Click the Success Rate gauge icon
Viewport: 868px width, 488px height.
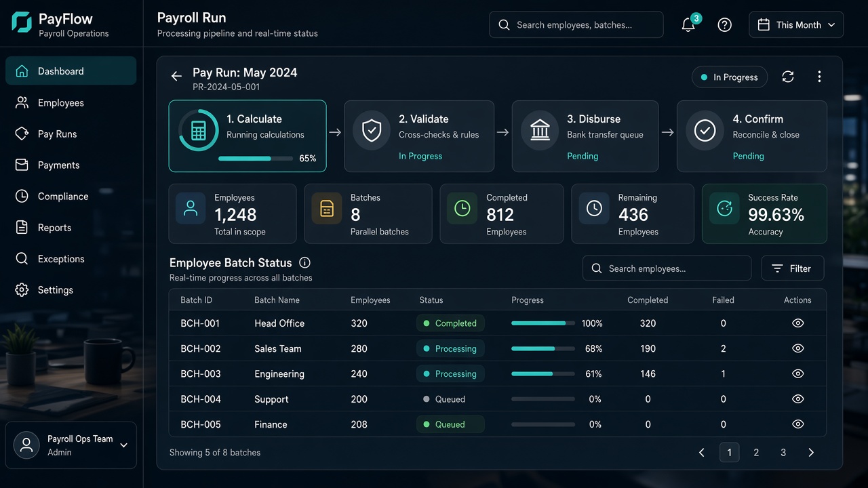point(724,208)
